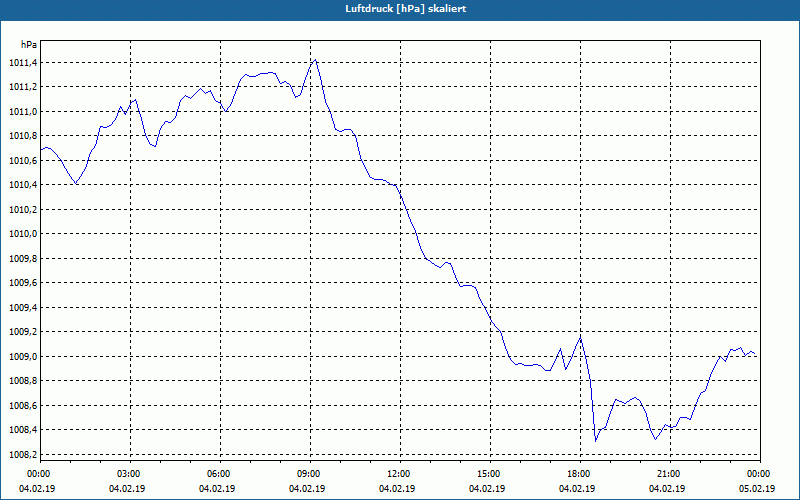Click the 1008,8 y-axis value

click(23, 381)
